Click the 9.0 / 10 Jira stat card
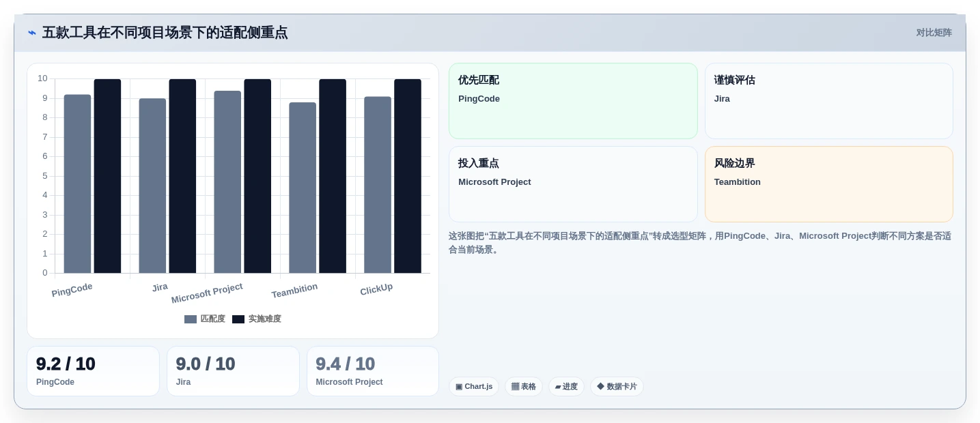The width and height of the screenshot is (980, 423). (x=233, y=371)
